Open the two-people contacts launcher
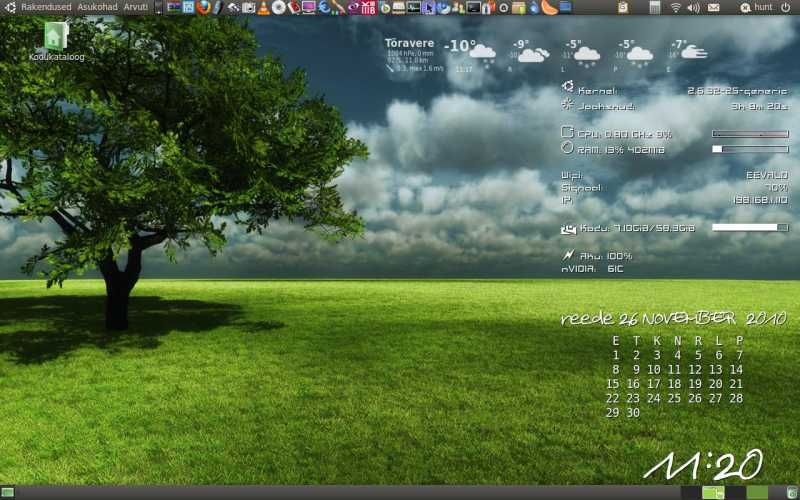The height and width of the screenshot is (500, 800). [x=458, y=7]
